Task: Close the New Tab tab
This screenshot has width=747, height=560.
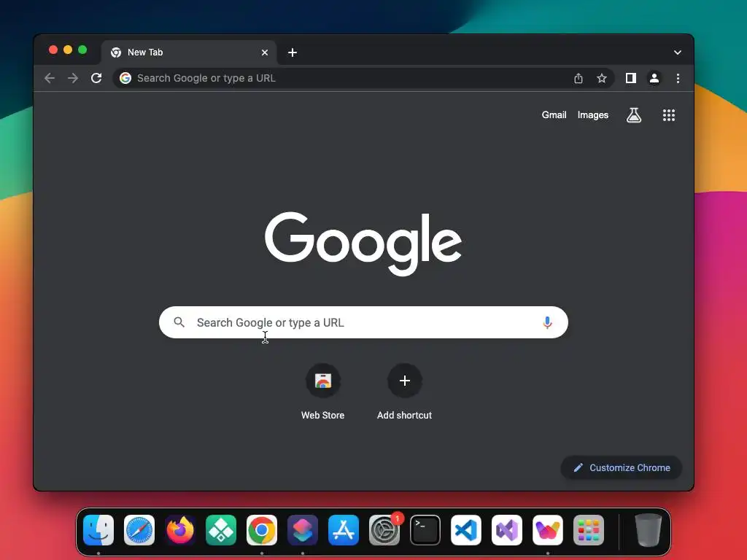Action: (x=265, y=52)
